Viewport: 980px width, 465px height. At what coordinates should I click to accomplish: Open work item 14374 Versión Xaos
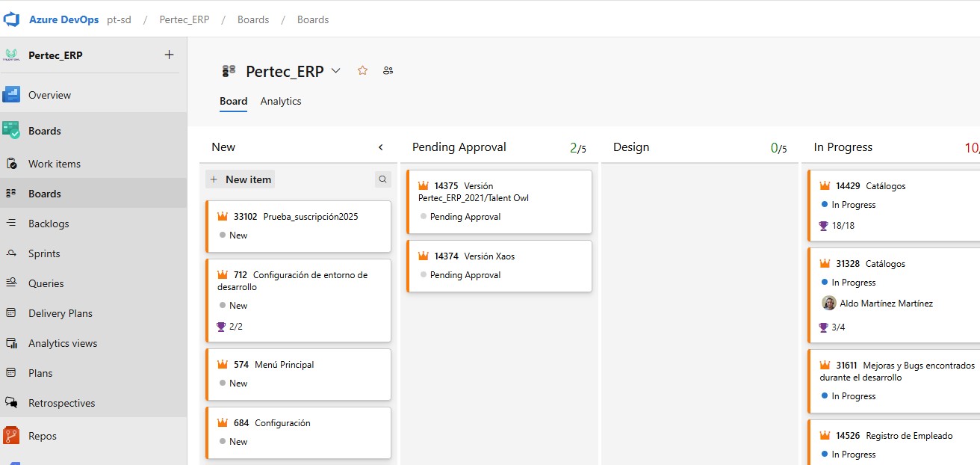(489, 256)
